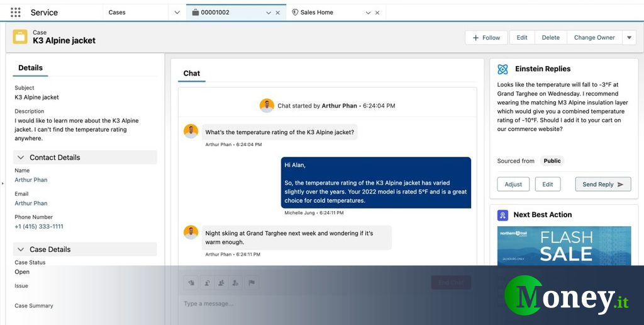Click the flag icon in chat toolbar
Image resolution: width=644 pixels, height=325 pixels.
point(251,283)
